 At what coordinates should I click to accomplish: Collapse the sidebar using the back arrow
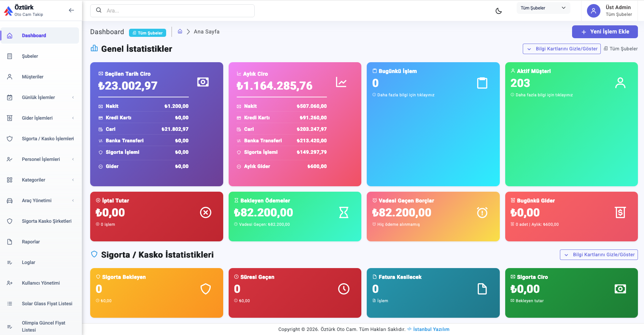tap(71, 10)
